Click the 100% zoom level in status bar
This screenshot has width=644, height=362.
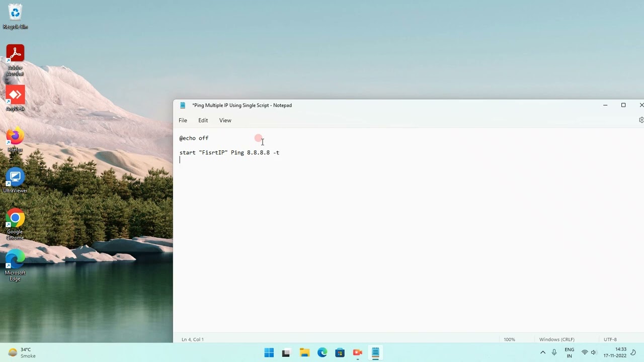(509, 339)
